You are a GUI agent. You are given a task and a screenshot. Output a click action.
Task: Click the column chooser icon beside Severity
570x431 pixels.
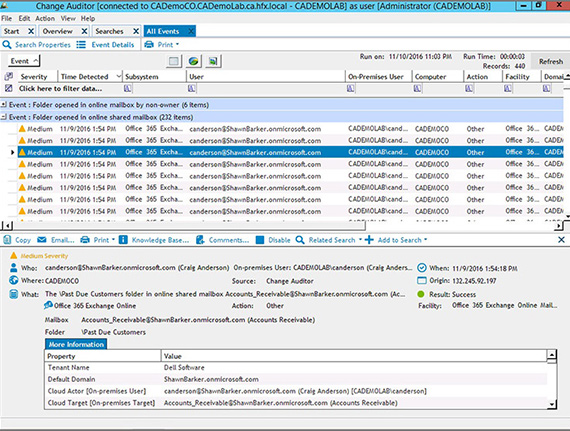8,77
